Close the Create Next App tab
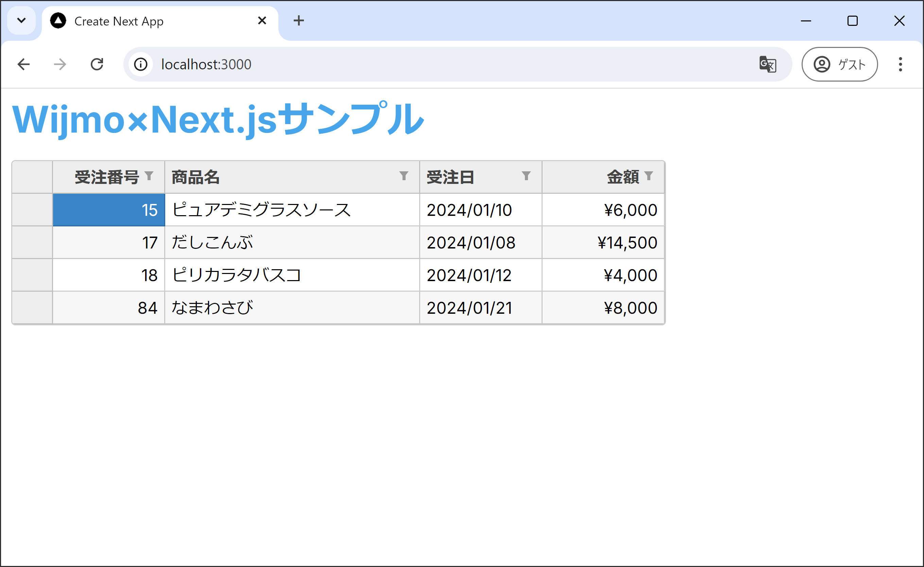Image resolution: width=924 pixels, height=567 pixels. click(262, 21)
